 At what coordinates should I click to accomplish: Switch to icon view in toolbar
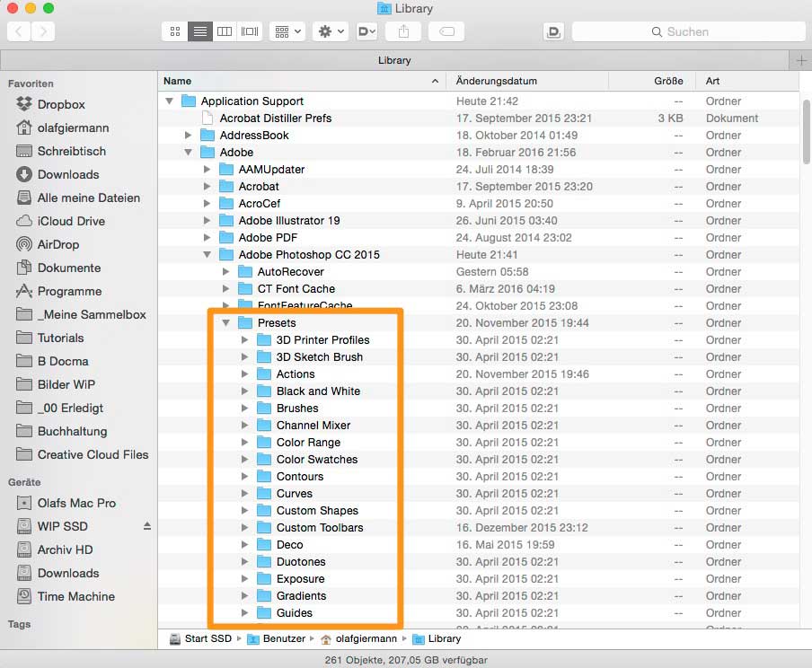tap(175, 31)
